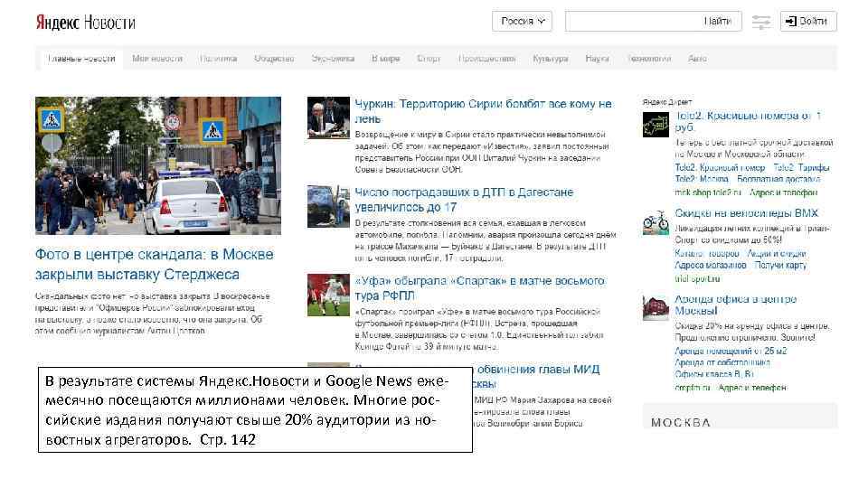The image size is (868, 488).
Task: Open the Tele2 Красивые номера ad title
Action: coord(748,121)
